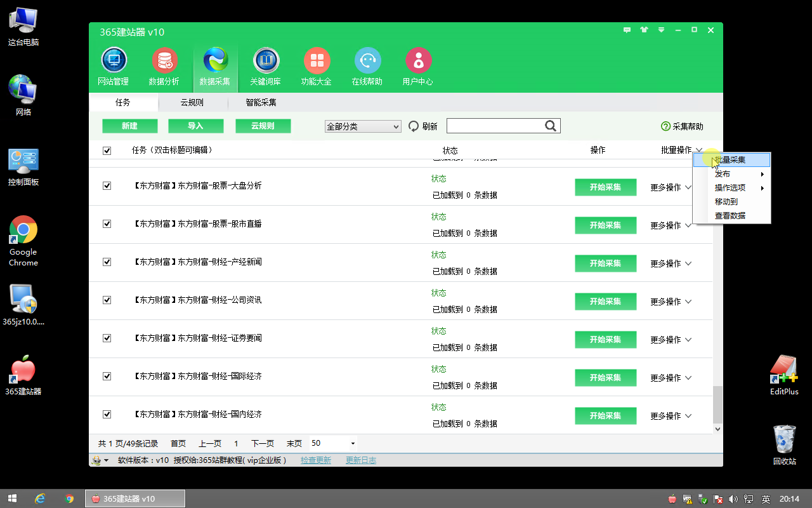Uncheck the 东方财富-股票-股市直播 task checkbox
The width and height of the screenshot is (812, 508).
(107, 224)
